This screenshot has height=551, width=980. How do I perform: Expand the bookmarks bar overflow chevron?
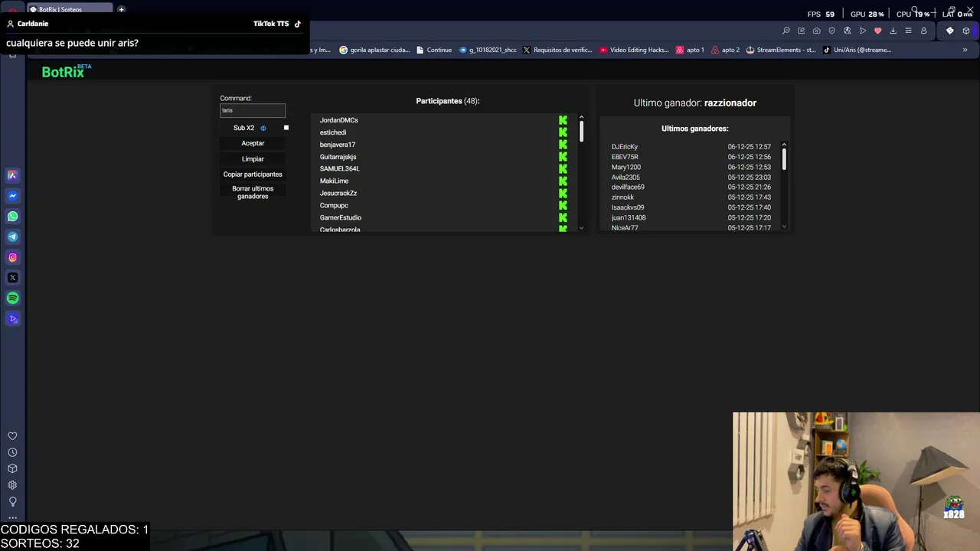965,50
